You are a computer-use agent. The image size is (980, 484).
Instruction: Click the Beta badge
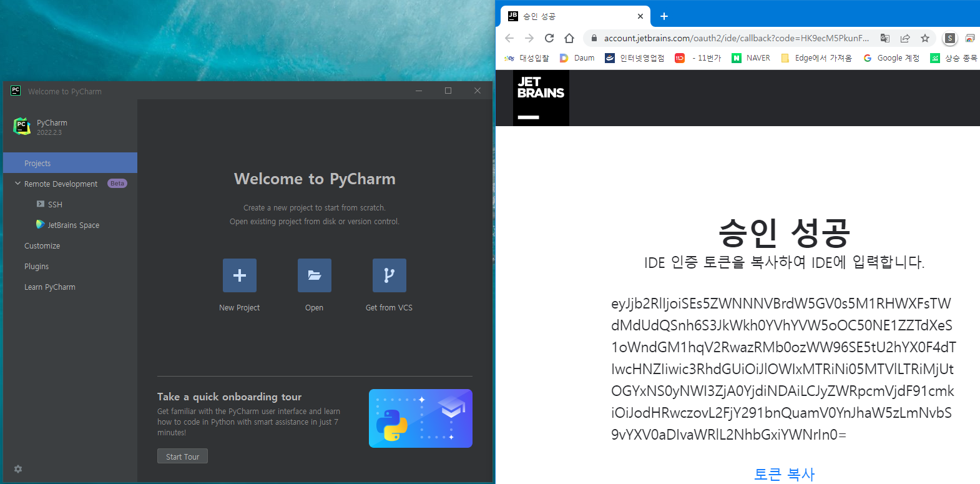coord(117,184)
